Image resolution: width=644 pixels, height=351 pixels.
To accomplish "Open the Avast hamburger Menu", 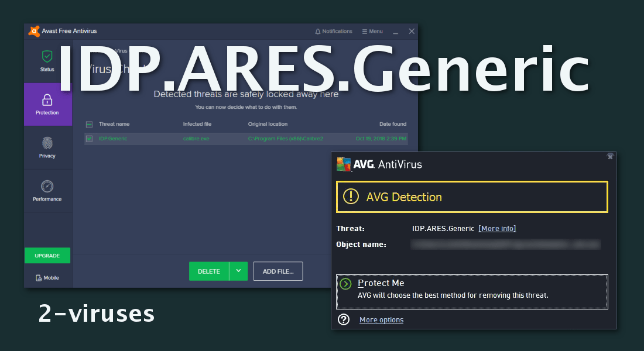I will pos(372,31).
